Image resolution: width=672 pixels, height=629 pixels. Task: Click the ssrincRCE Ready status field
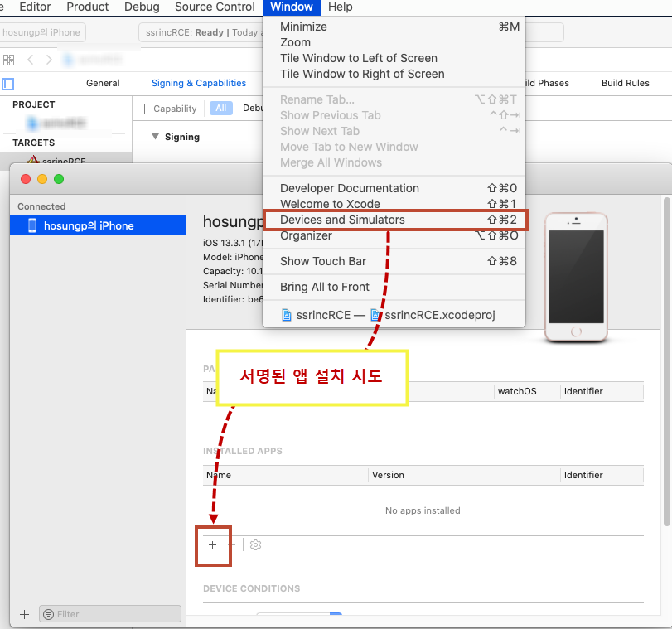click(x=201, y=32)
